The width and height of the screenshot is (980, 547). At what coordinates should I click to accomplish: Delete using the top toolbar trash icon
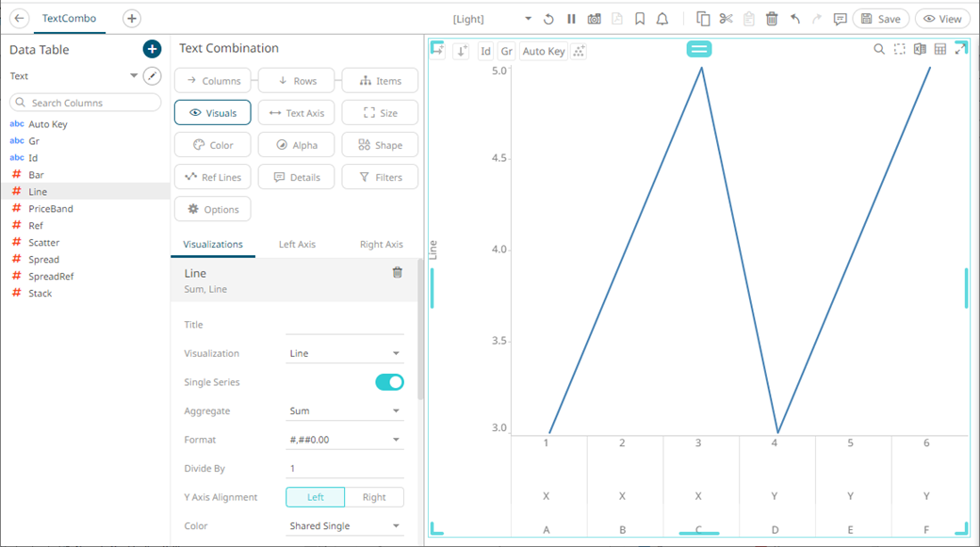[772, 19]
